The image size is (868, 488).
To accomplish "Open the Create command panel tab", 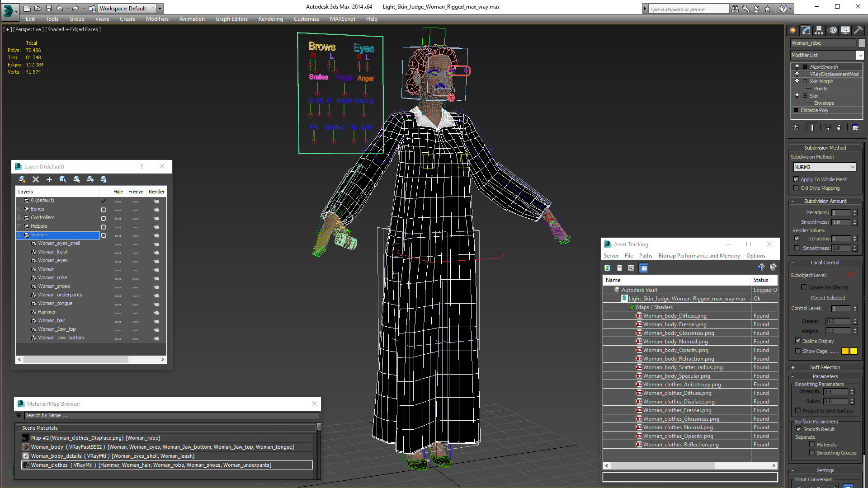I will click(793, 30).
